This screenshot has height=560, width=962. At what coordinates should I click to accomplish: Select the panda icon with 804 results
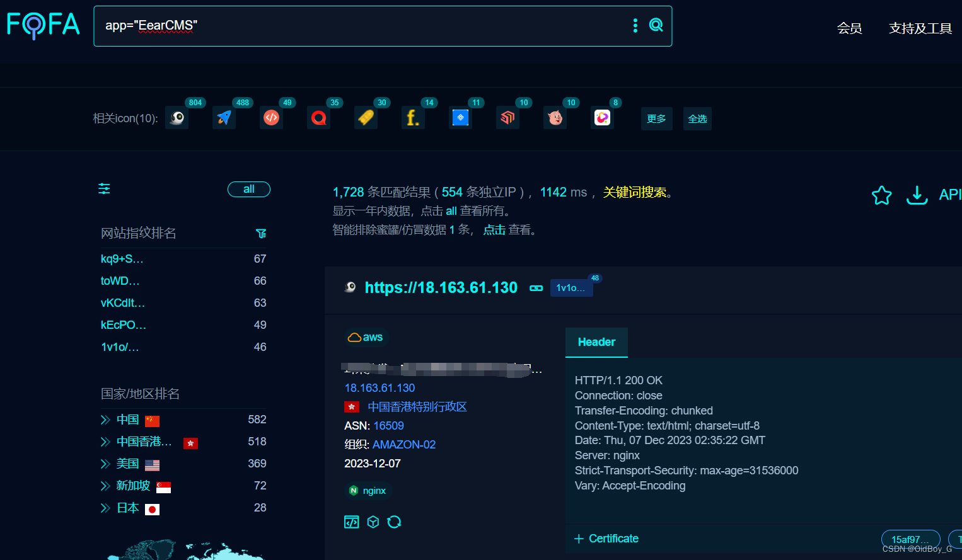click(x=177, y=118)
